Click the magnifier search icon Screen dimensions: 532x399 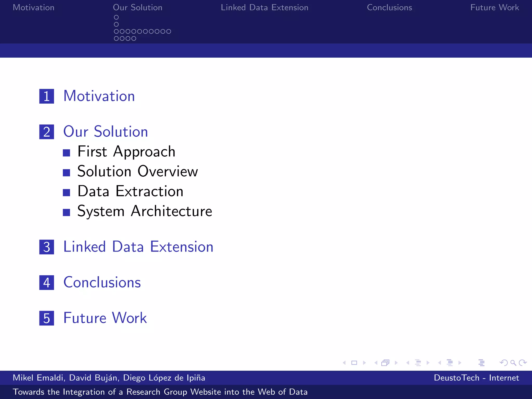point(513,363)
